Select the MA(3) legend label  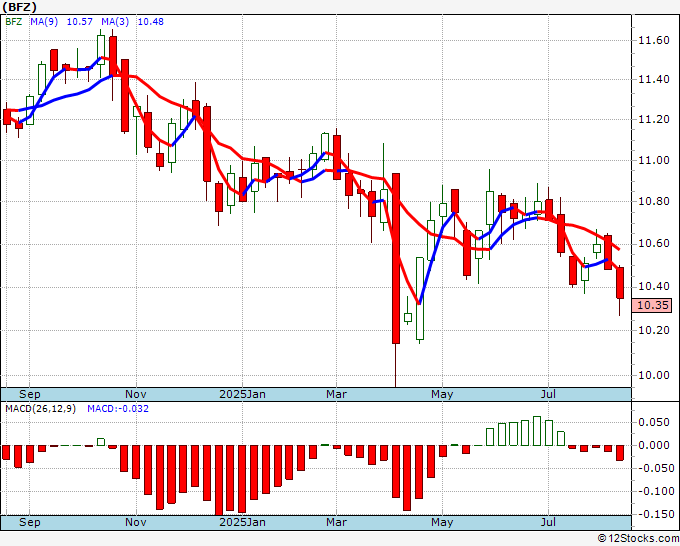115,22
